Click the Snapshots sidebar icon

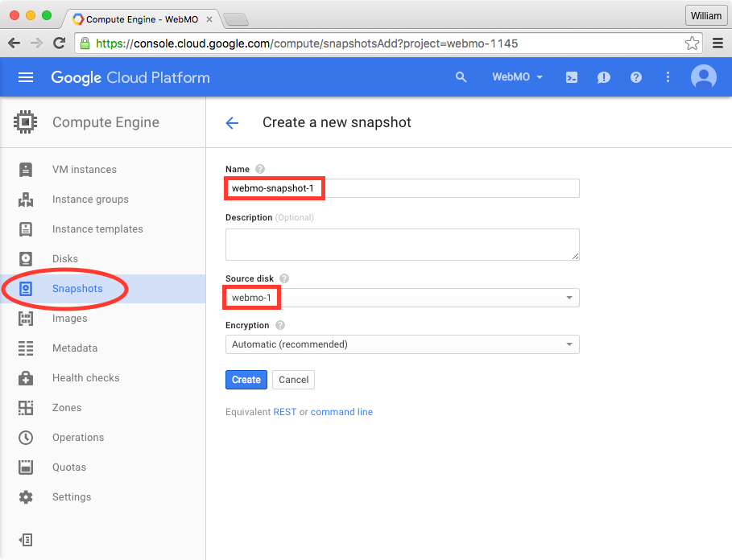[x=26, y=289]
